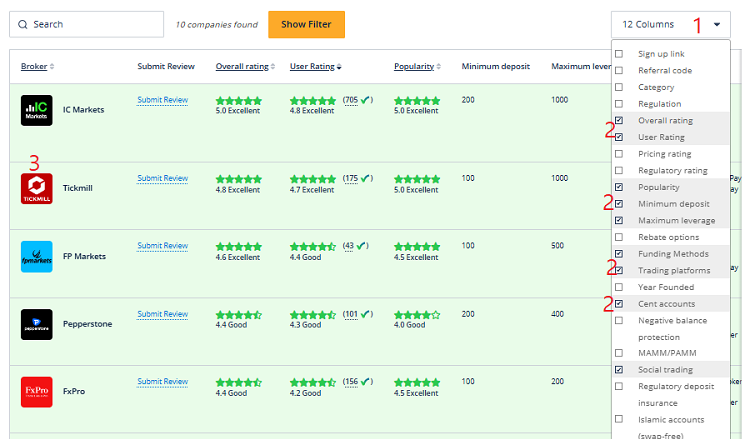This screenshot has height=439, width=750.
Task: Enable the Sign up link column
Action: coord(619,54)
